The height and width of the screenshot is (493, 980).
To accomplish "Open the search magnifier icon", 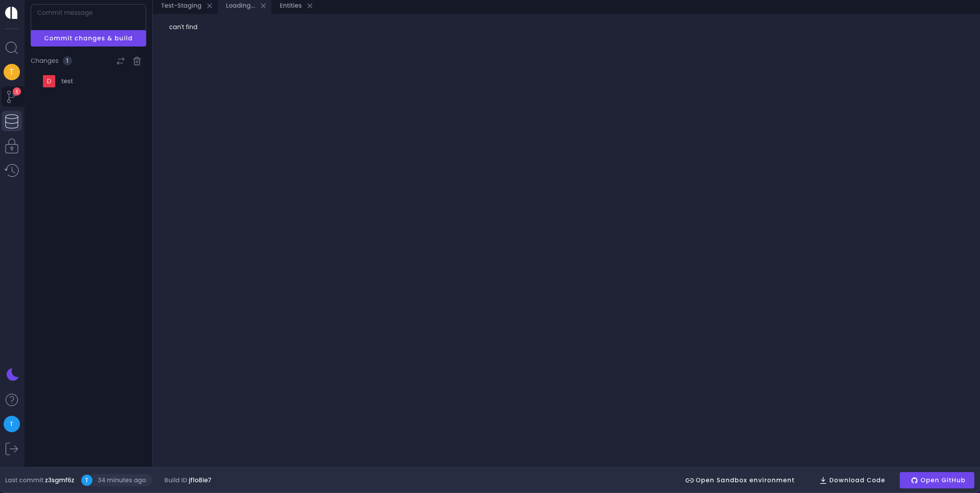I will point(12,48).
